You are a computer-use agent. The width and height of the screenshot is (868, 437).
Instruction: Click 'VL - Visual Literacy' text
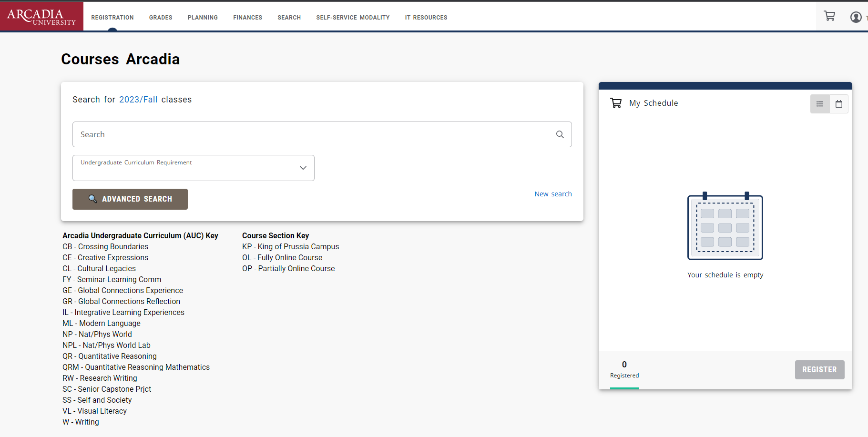94,411
